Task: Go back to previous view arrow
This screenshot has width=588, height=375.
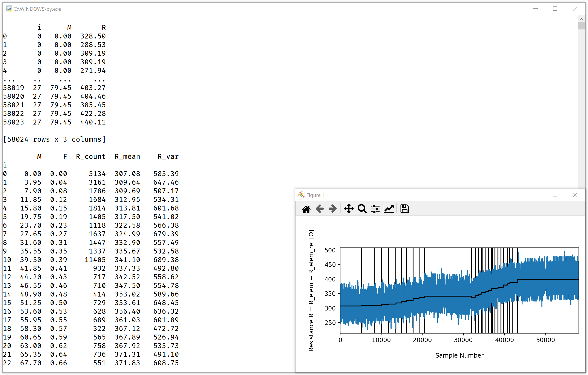Action: coord(319,209)
